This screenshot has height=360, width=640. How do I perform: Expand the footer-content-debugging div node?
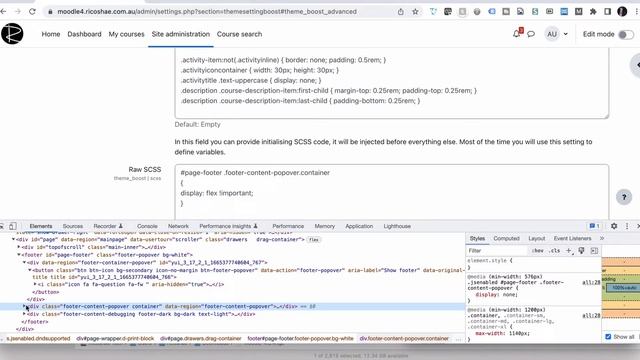pyautogui.click(x=24, y=314)
